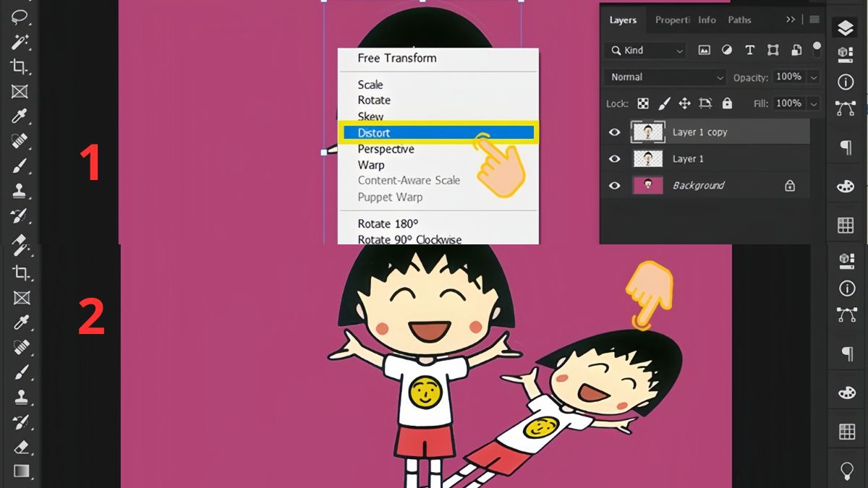Filter layers by type (T) icon
868x488 pixels.
click(x=750, y=50)
